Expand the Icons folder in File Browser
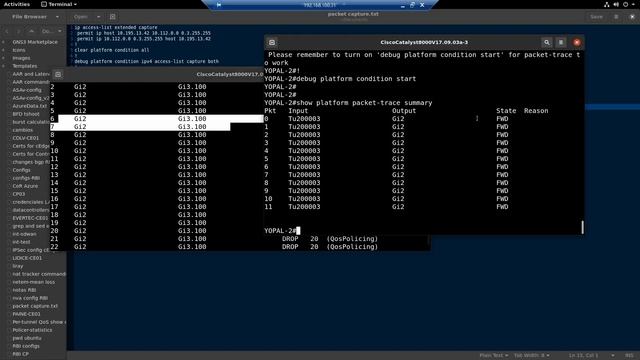This screenshot has width=640, height=360. click(4, 50)
